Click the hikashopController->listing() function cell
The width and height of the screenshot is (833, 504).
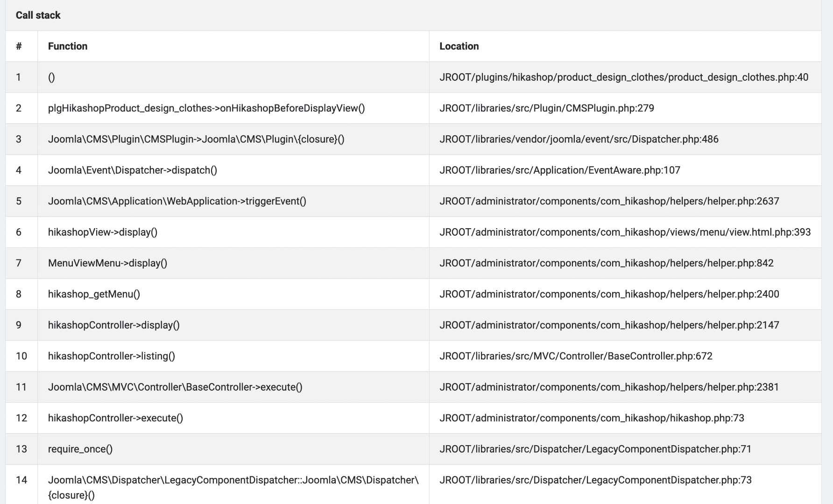[111, 356]
